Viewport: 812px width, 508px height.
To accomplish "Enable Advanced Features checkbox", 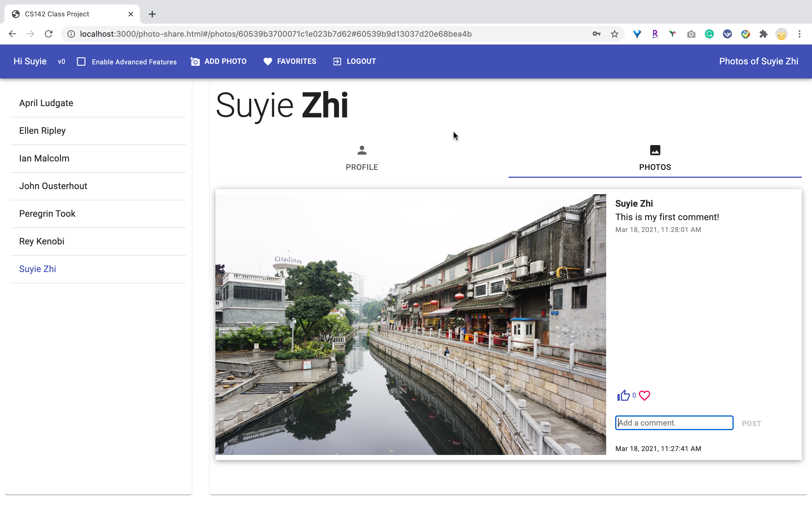I will point(81,62).
